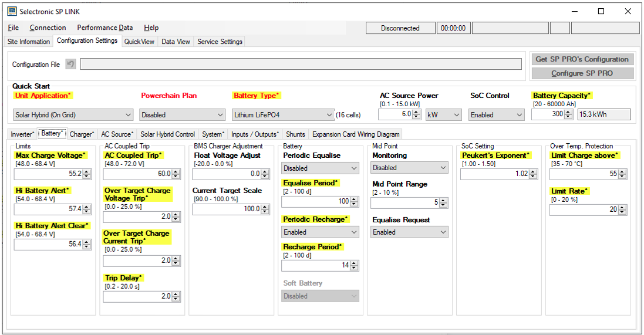Open the Inputs / Outputs tab
Viewport: 644px width, 335px height.
[255, 134]
